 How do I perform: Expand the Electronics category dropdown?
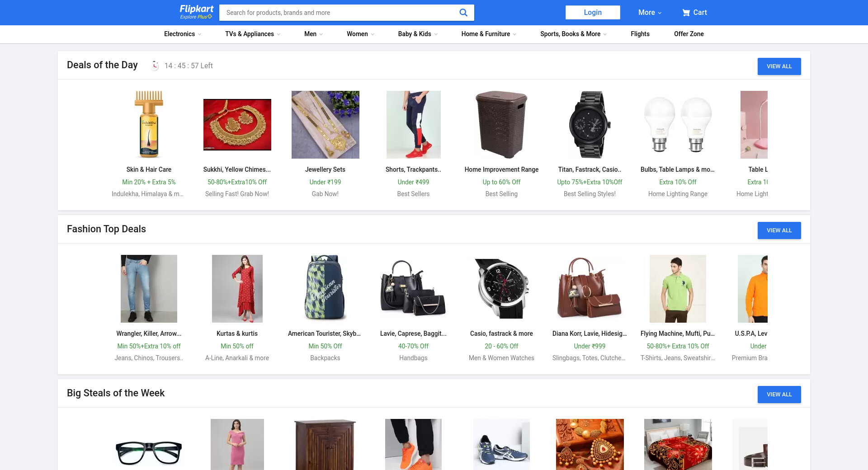[183, 34]
